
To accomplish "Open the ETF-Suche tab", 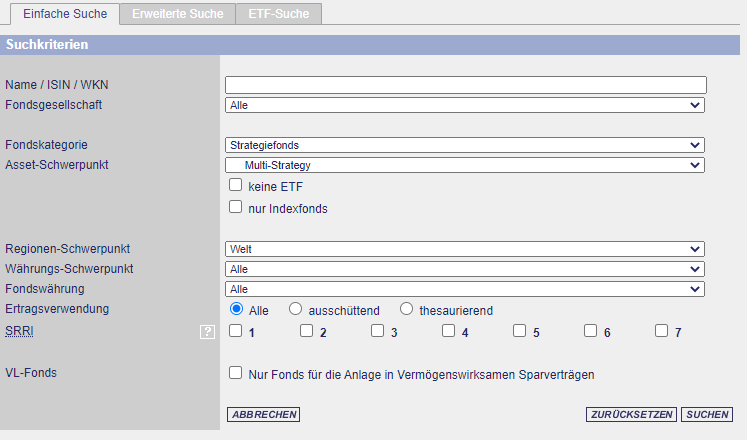I will point(279,13).
